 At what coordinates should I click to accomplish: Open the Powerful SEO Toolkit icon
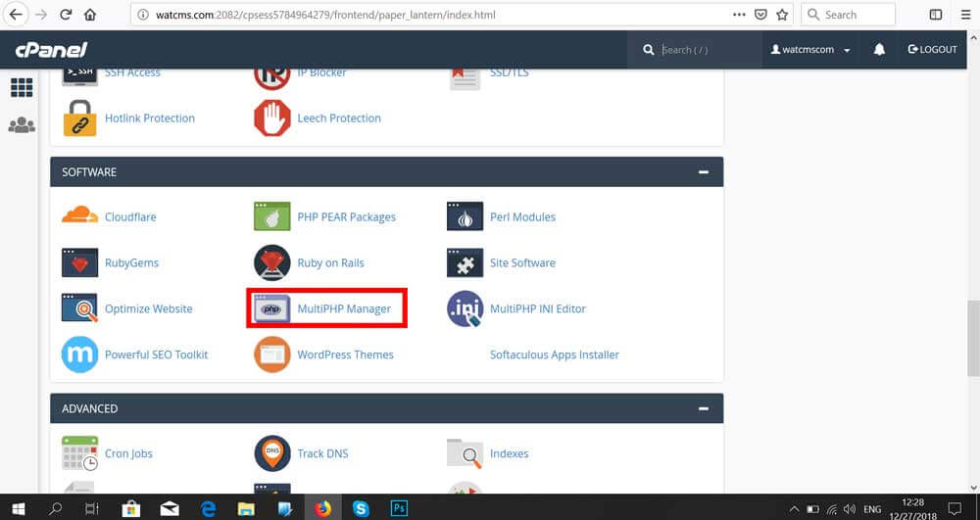(80, 355)
